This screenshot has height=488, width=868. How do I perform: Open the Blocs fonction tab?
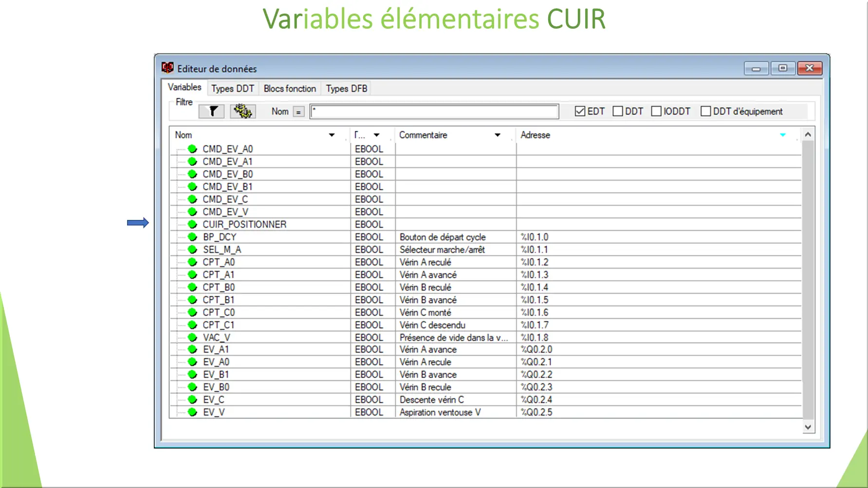tap(289, 88)
